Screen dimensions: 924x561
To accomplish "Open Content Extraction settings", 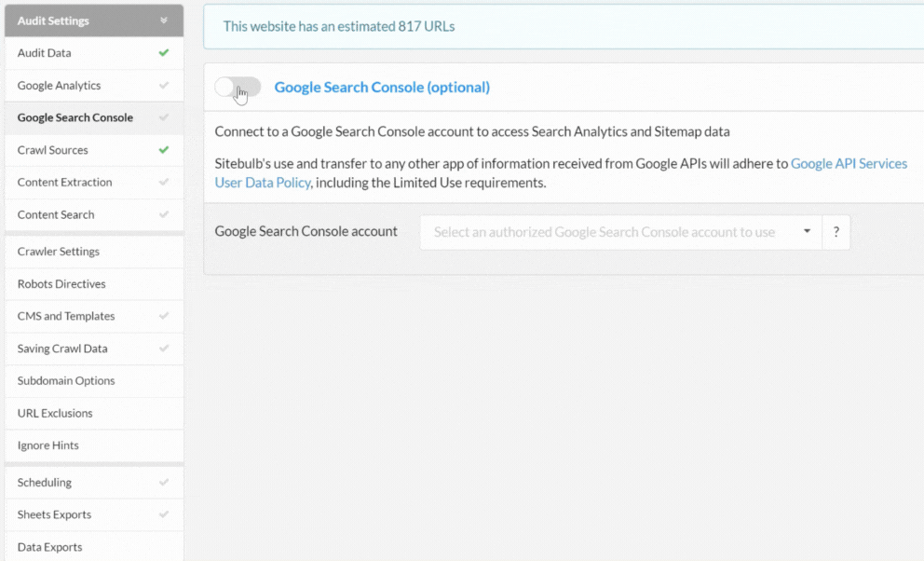I will (x=94, y=182).
